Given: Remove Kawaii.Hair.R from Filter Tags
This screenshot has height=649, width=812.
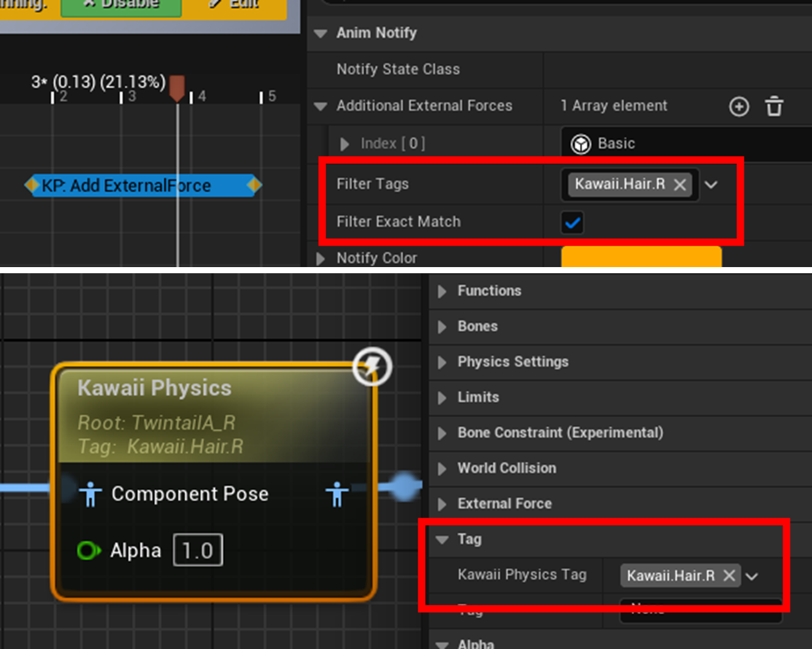Looking at the screenshot, I should pos(680,184).
